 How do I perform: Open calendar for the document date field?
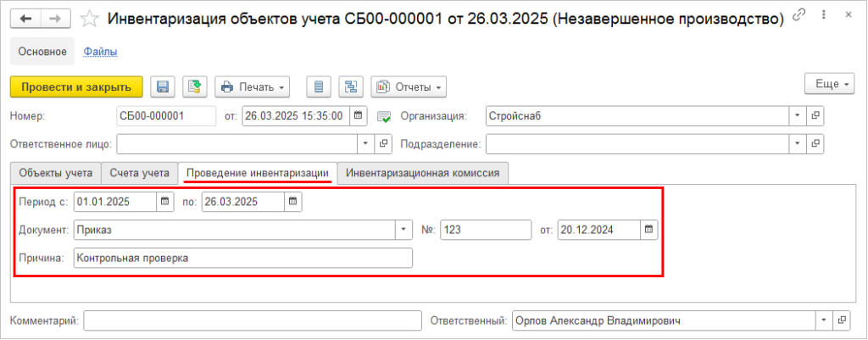point(358,116)
